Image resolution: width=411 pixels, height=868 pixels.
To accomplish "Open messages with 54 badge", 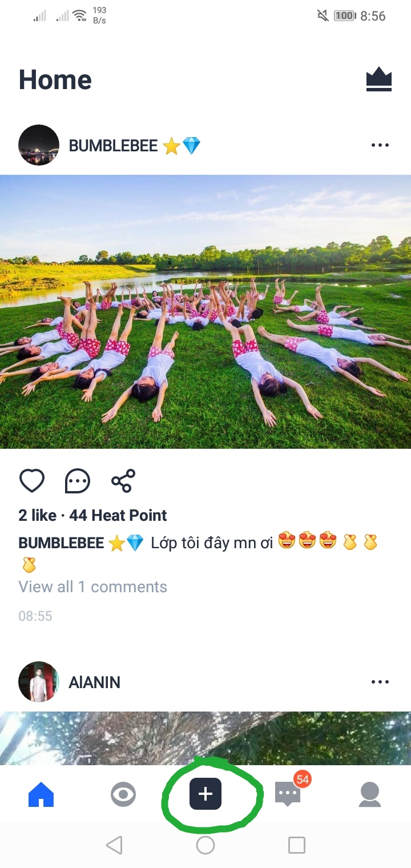I will pos(289,794).
